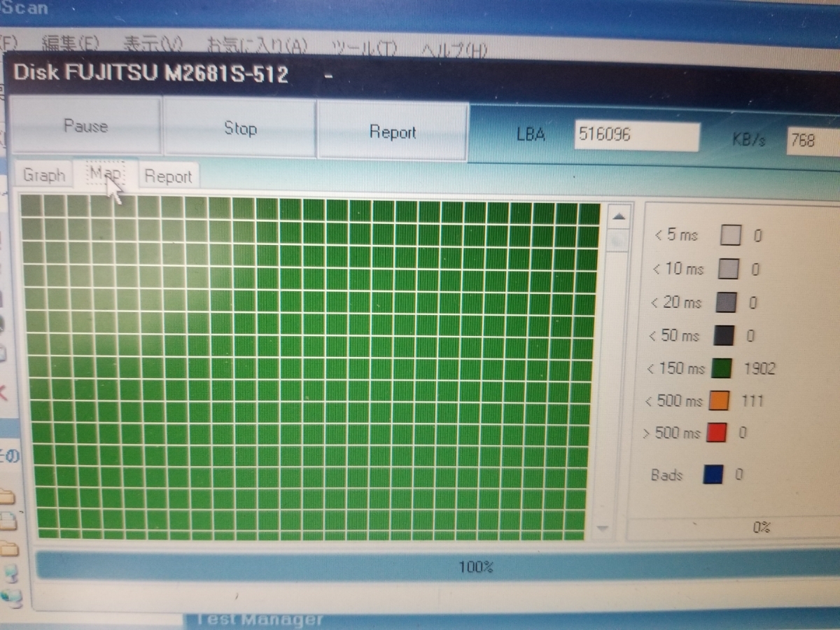The image size is (840, 630).
Task: Click the KB/s value field
Action: tap(813, 141)
